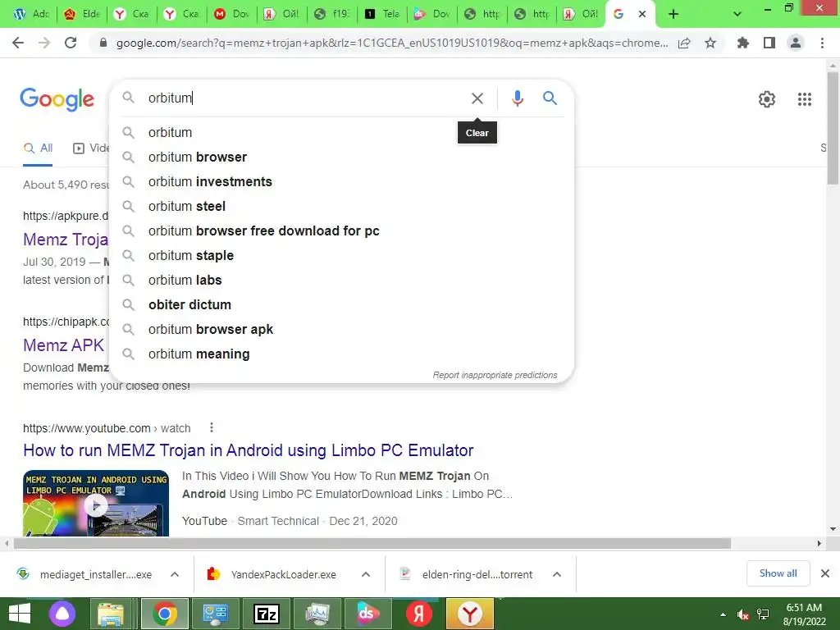This screenshot has height=630, width=840.
Task: Open more options for YouTube result
Action: pos(212,427)
